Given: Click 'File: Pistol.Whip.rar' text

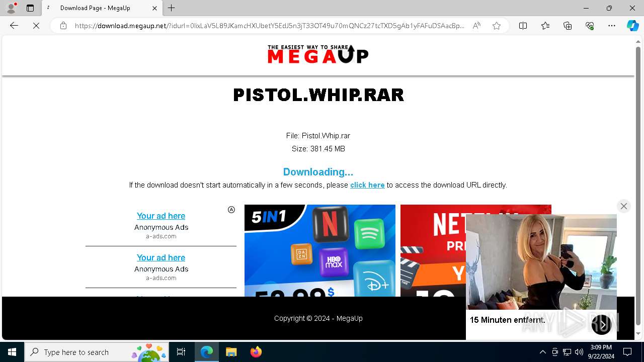Looking at the screenshot, I should pos(318,136).
